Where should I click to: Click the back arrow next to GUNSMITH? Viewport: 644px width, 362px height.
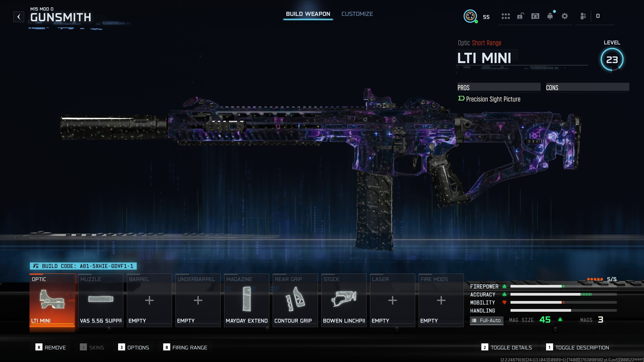18,17
